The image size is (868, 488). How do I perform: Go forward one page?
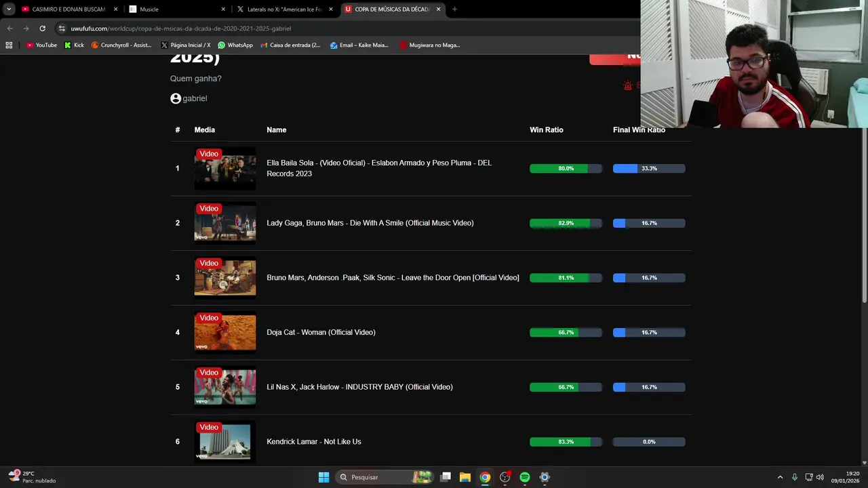point(26,28)
